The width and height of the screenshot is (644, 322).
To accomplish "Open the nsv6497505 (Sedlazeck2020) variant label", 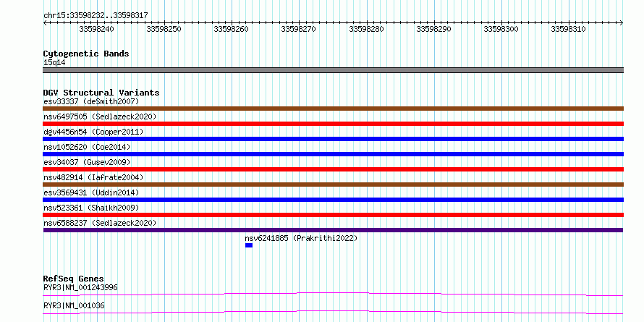I will tap(100, 116).
